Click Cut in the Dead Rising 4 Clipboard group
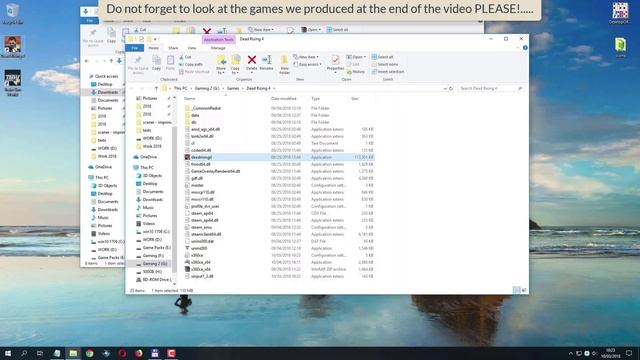This screenshot has width=640, height=360. (x=185, y=57)
